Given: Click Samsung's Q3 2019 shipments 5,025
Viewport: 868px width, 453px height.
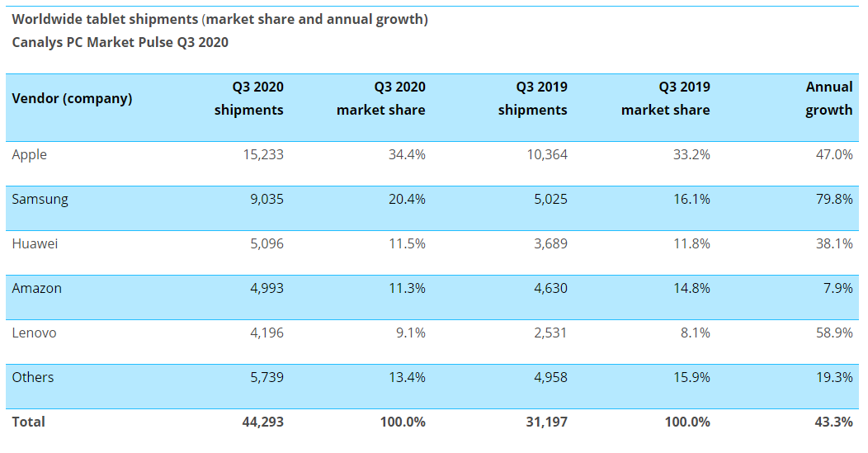Looking at the screenshot, I should tap(551, 200).
